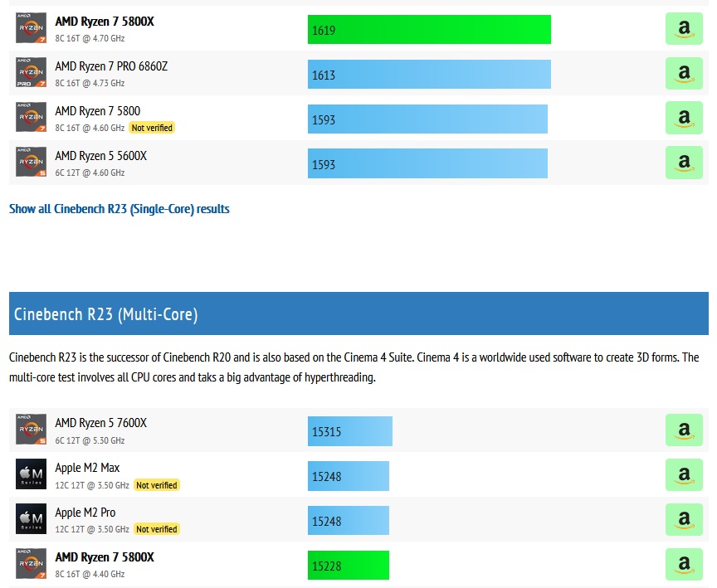Open AMD Ryzen 7 5800 page
717x588 pixels.
coord(98,111)
